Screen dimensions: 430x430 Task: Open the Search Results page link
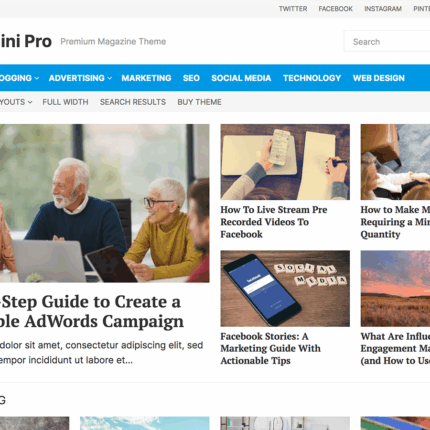(133, 102)
